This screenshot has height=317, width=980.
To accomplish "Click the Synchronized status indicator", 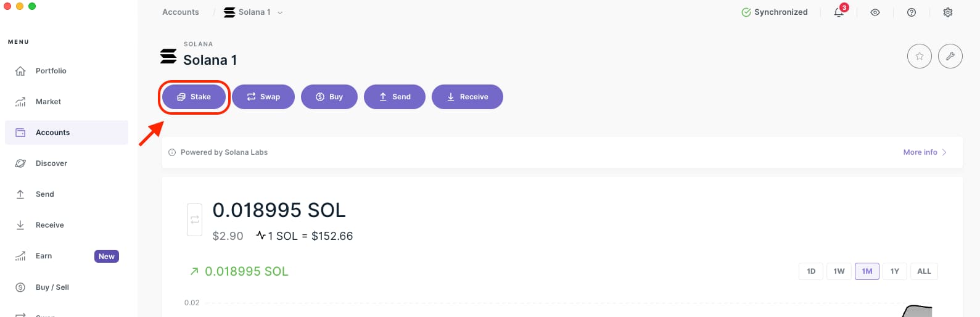I will [775, 12].
